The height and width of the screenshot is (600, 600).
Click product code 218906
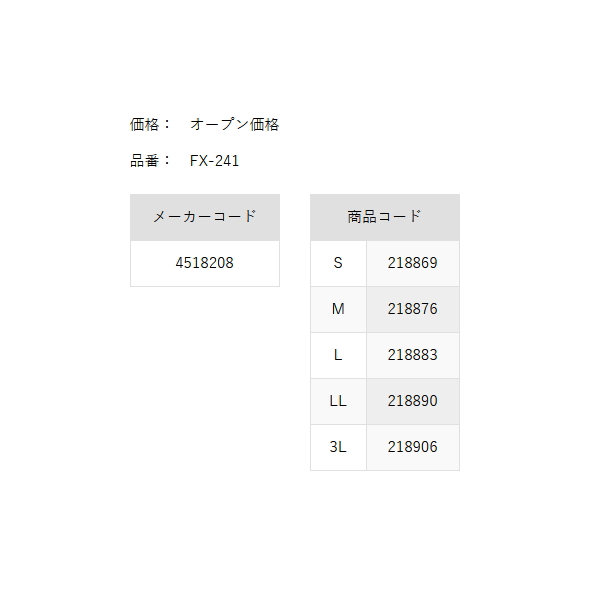coord(413,447)
